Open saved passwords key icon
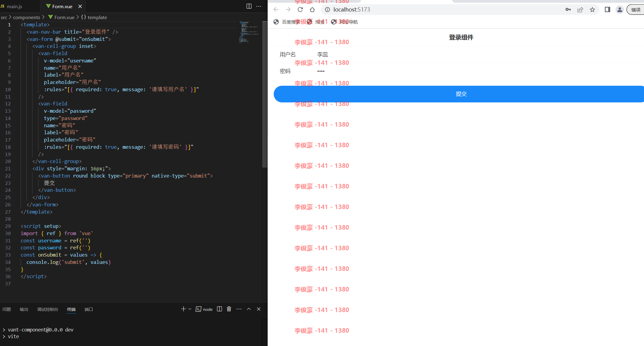 point(568,10)
